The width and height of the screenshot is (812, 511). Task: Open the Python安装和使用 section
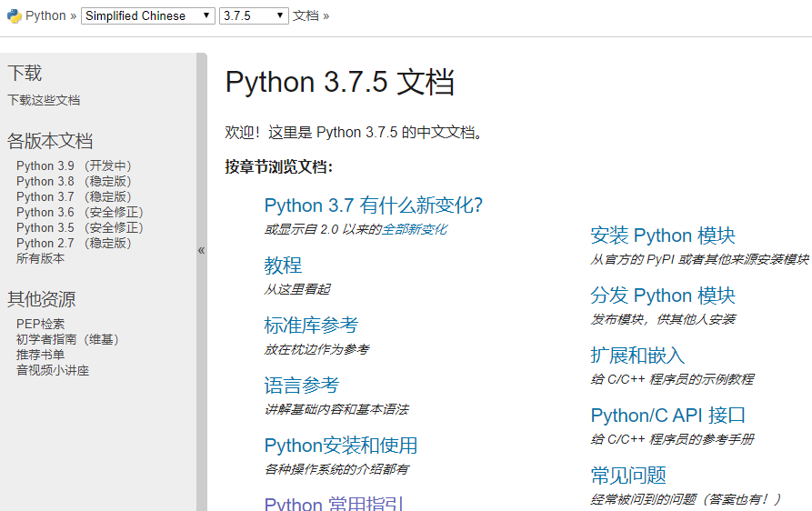341,446
